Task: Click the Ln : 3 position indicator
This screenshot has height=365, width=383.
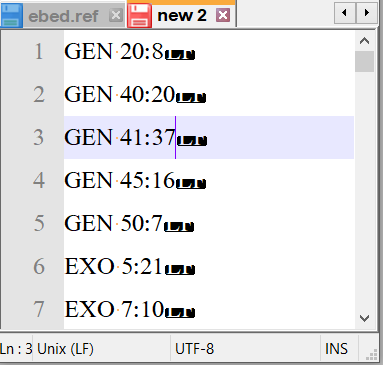Action: click(x=16, y=349)
